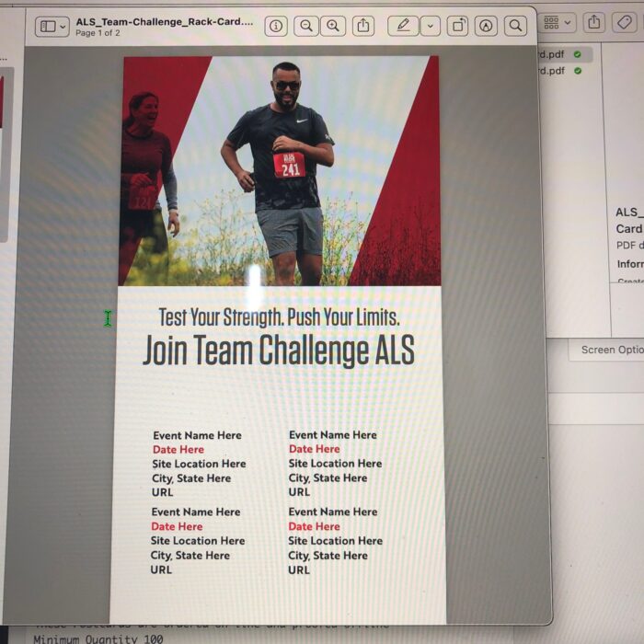The width and height of the screenshot is (644, 644).
Task: Click the 'Join Team Challenge ALS' headline
Action: pos(279,350)
